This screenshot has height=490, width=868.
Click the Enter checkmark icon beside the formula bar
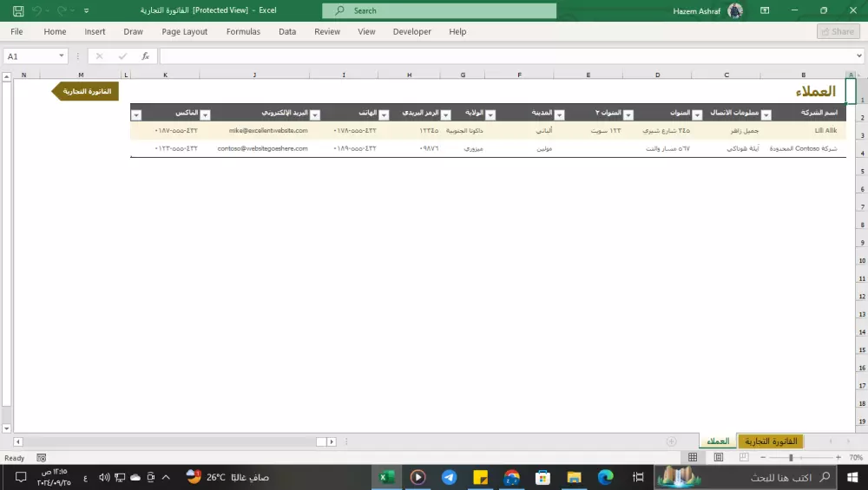pyautogui.click(x=122, y=56)
